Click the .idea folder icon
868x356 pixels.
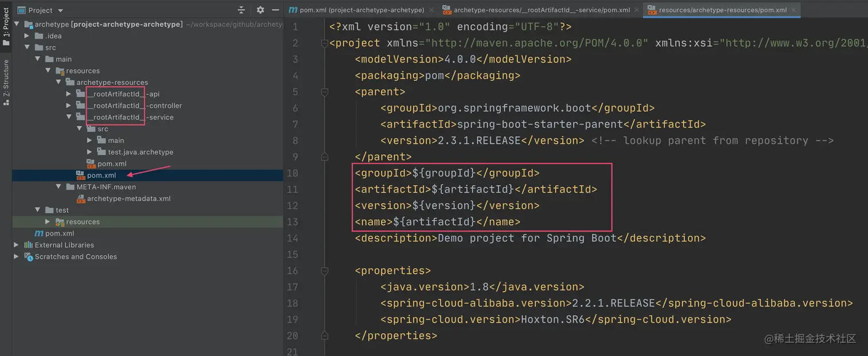[x=39, y=36]
